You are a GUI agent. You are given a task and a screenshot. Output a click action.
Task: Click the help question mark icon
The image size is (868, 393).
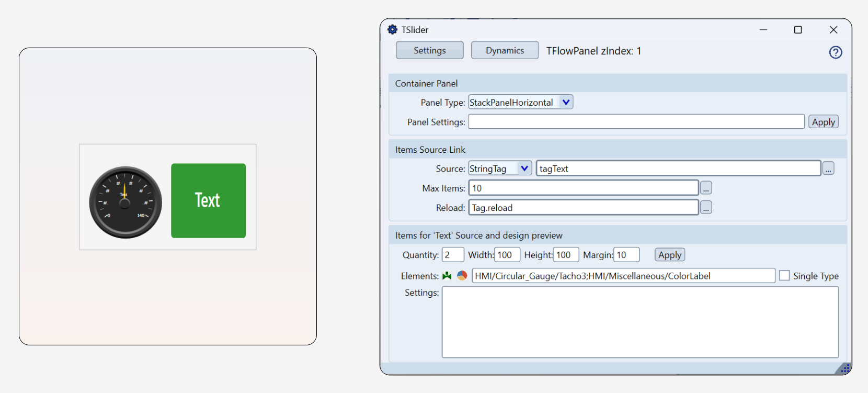click(x=836, y=52)
